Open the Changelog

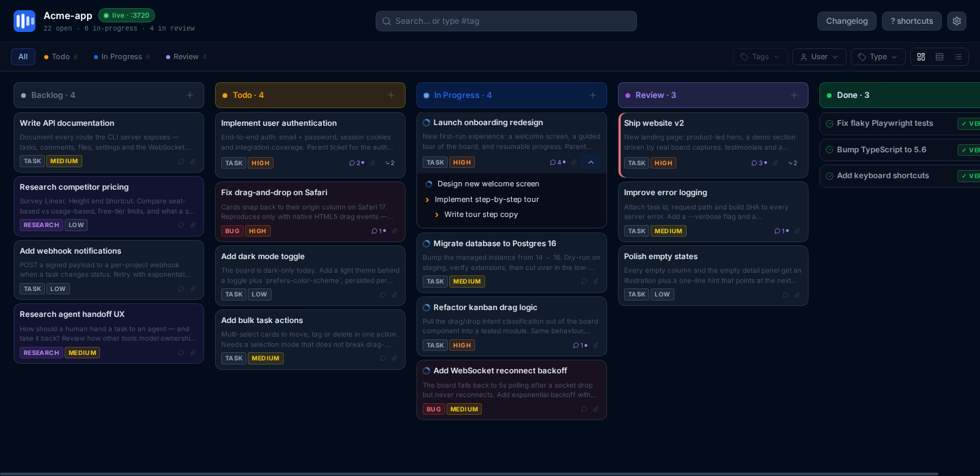[847, 21]
